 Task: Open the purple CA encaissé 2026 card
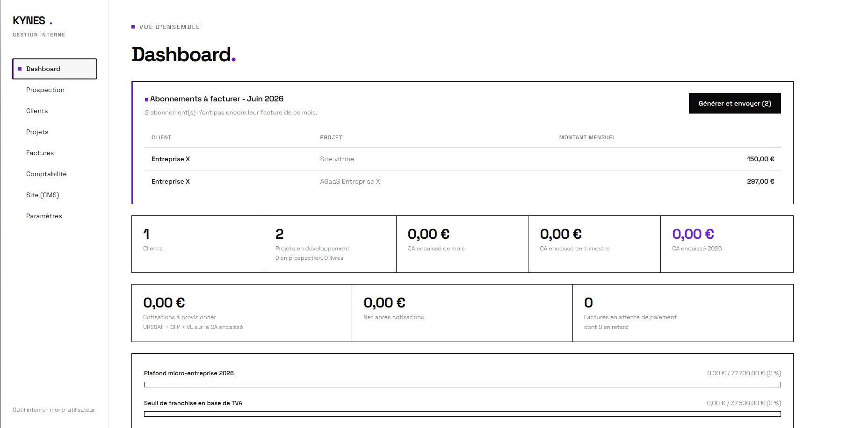click(x=727, y=244)
